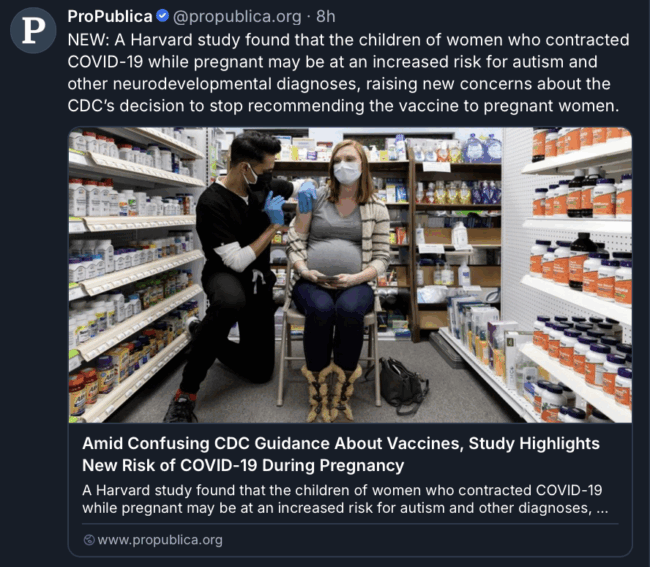This screenshot has height=567, width=650.
Task: Click the pregnant woman in the photo
Action: coord(338,265)
